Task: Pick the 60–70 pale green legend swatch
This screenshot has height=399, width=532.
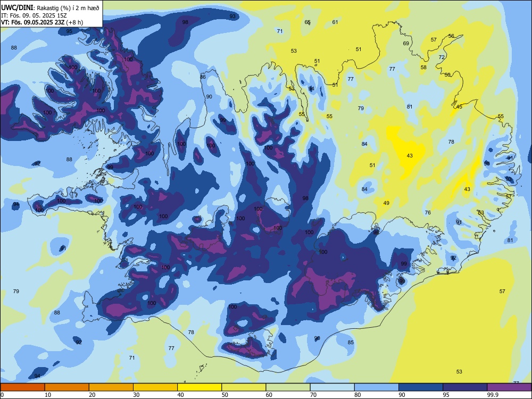Action: coord(288,387)
